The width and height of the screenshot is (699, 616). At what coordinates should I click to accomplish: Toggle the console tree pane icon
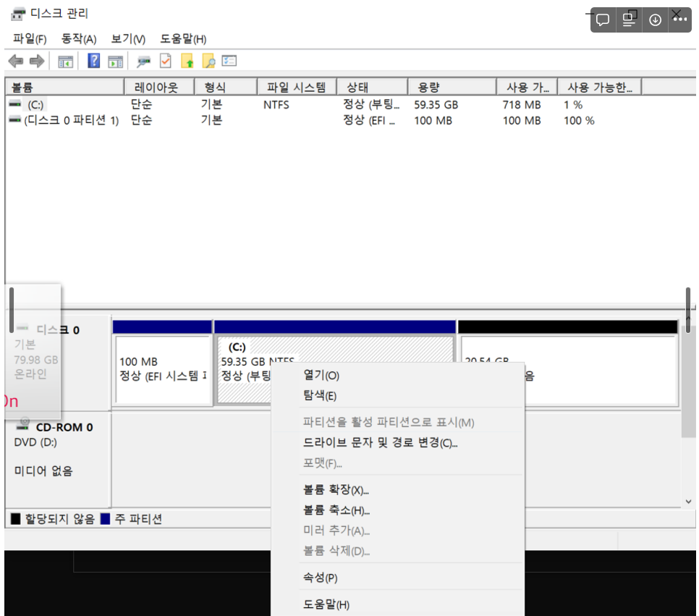pyautogui.click(x=66, y=62)
